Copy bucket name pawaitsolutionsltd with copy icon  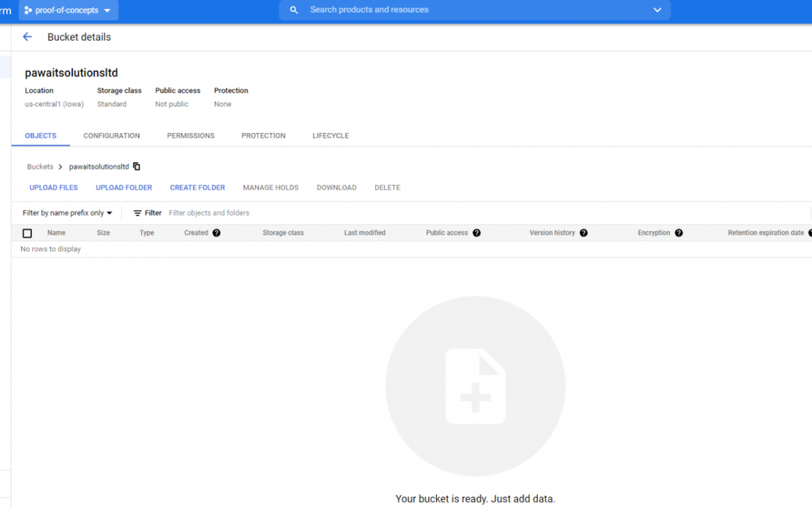[x=137, y=166]
